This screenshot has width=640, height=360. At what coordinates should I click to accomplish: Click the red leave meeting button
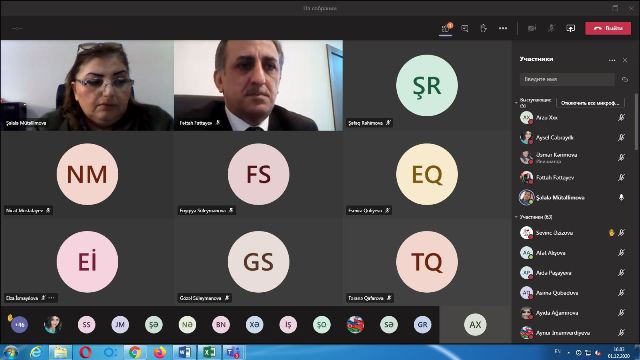click(x=608, y=28)
